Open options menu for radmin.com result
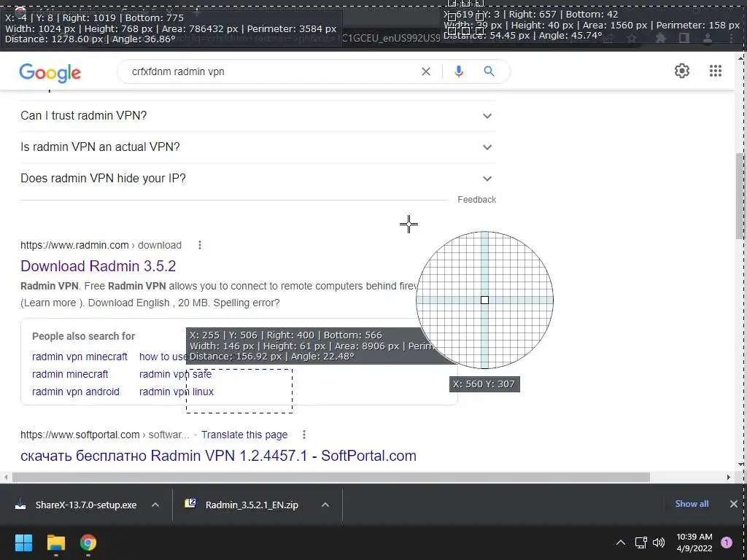This screenshot has width=747, height=560. (200, 245)
